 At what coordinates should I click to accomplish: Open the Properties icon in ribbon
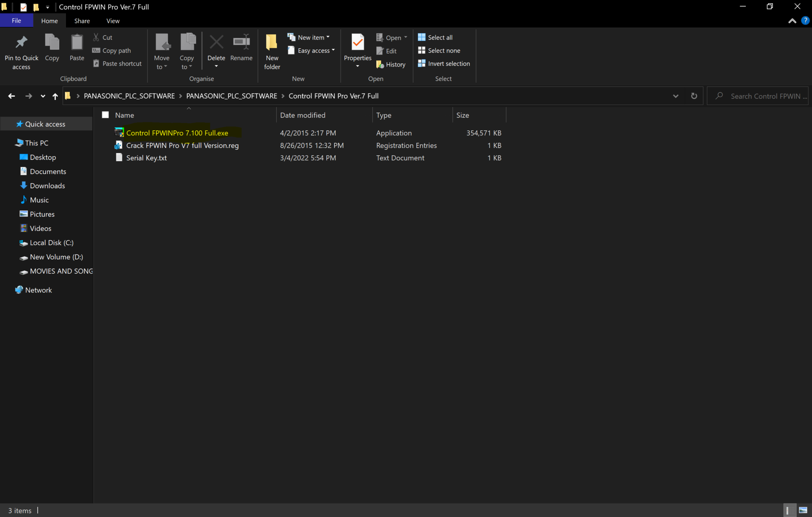point(357,42)
